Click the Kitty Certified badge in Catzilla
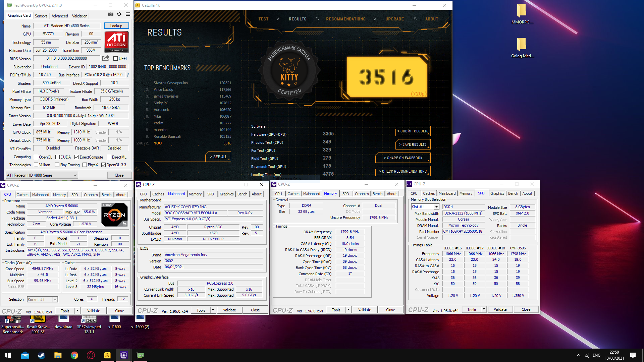The width and height of the screenshot is (644, 362). pos(289,70)
